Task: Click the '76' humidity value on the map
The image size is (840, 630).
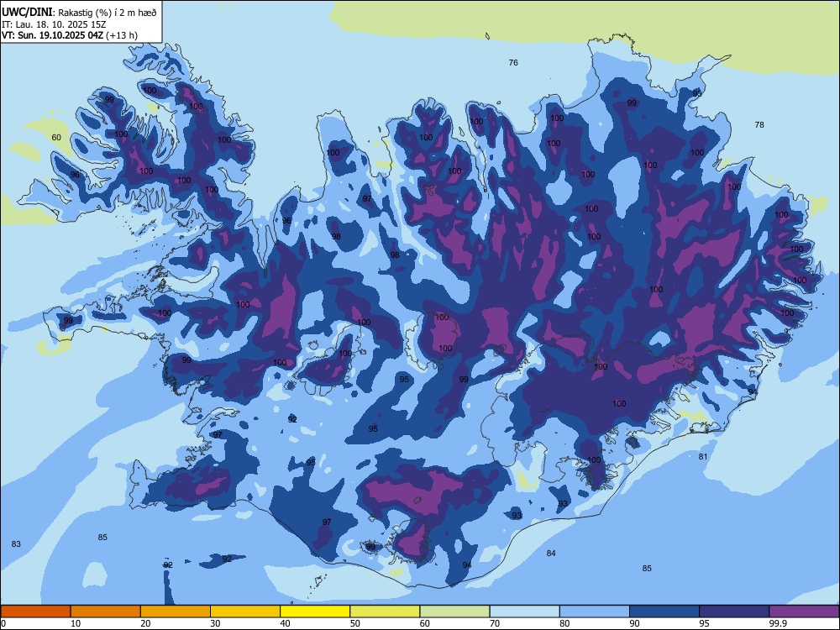Action: tap(513, 63)
